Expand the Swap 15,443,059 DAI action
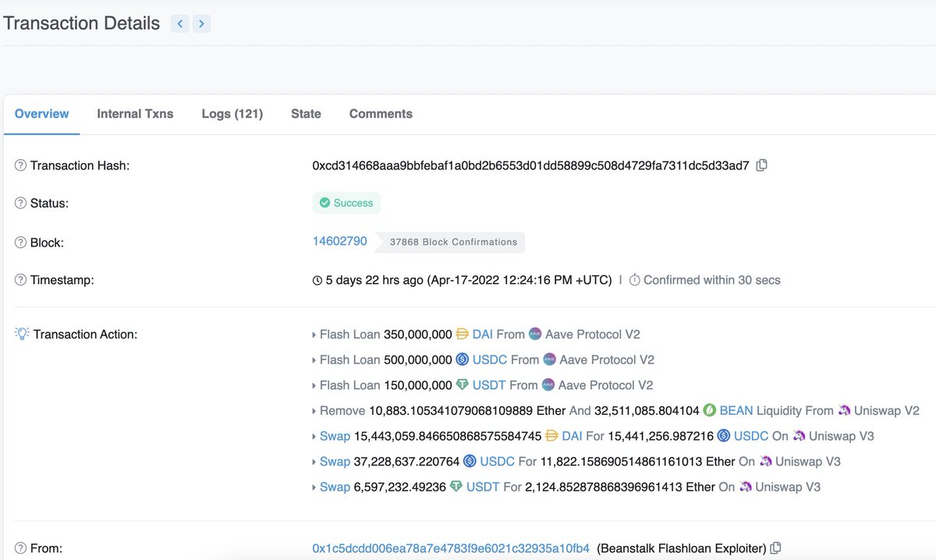The height and width of the screenshot is (560, 936). click(314, 436)
